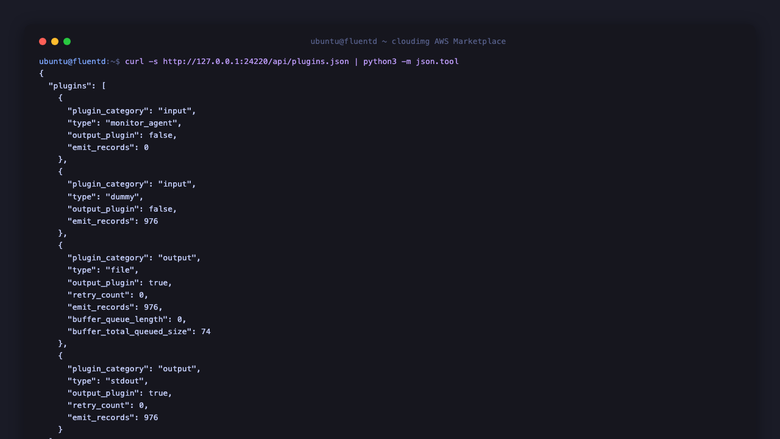This screenshot has height=439, width=780.
Task: Click the ubuntu@fluentd prompt text
Action: [x=73, y=62]
